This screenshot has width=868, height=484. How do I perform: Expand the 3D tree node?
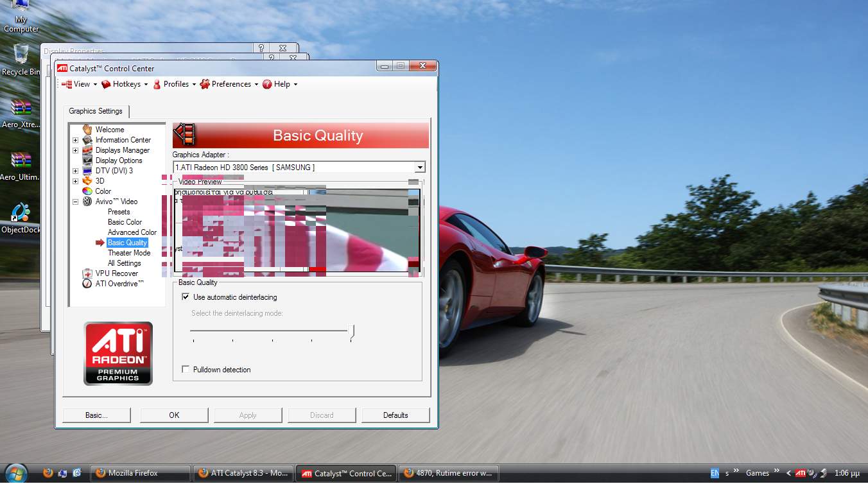tap(75, 181)
